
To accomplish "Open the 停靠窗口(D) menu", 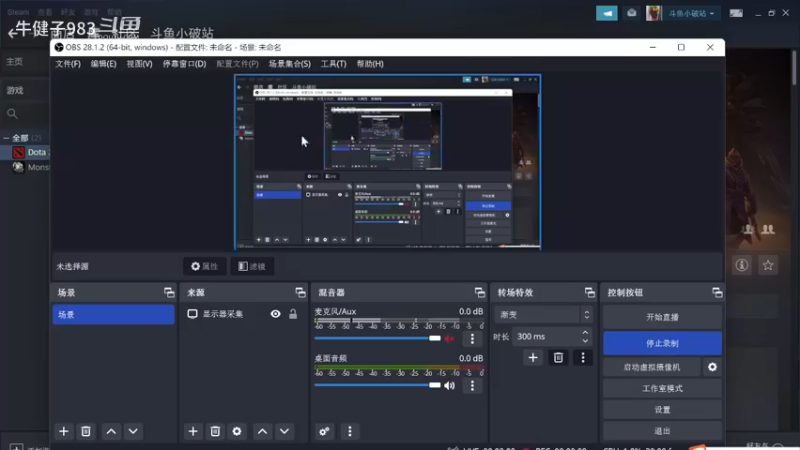I will 184,64.
